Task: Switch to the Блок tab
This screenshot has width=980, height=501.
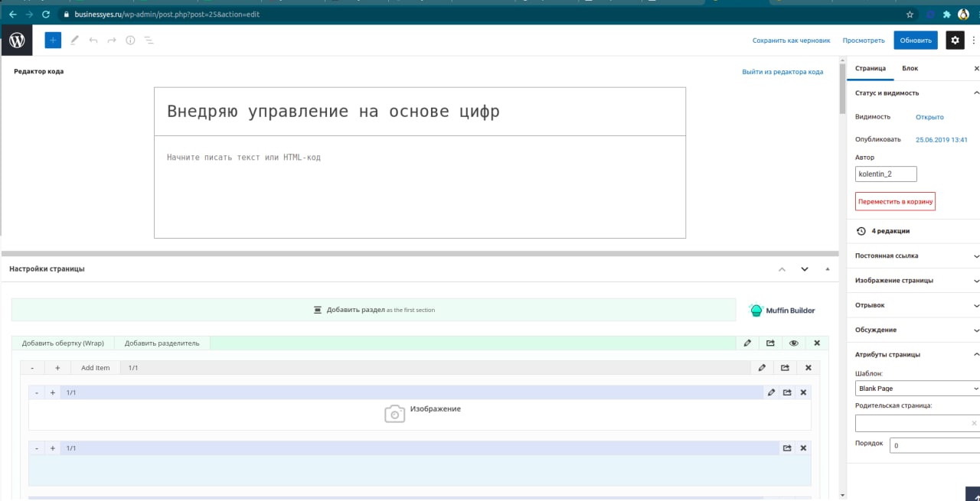Action: coord(910,69)
